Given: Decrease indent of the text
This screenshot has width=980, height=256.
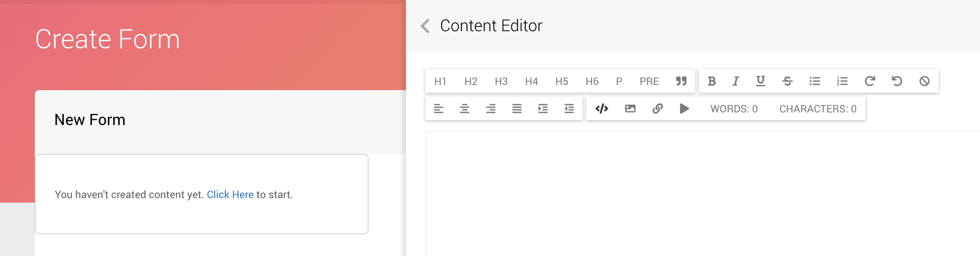Looking at the screenshot, I should coord(569,109).
